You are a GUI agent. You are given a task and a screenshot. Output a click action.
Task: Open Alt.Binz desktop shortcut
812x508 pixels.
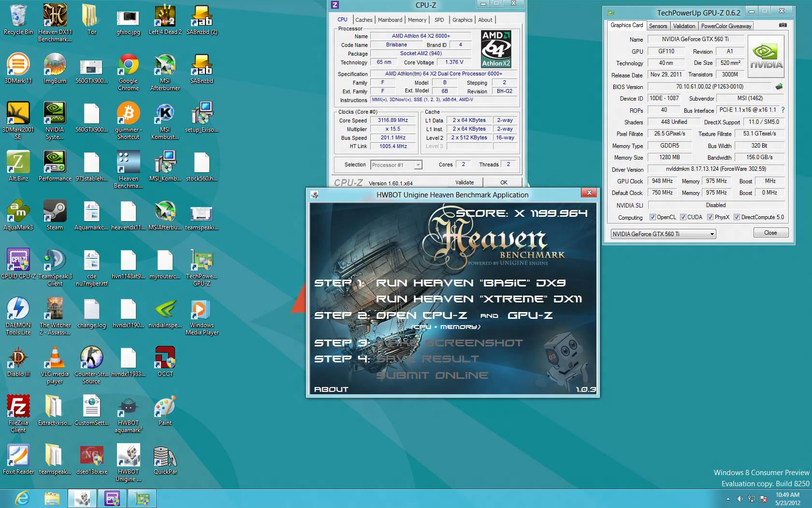pyautogui.click(x=18, y=166)
